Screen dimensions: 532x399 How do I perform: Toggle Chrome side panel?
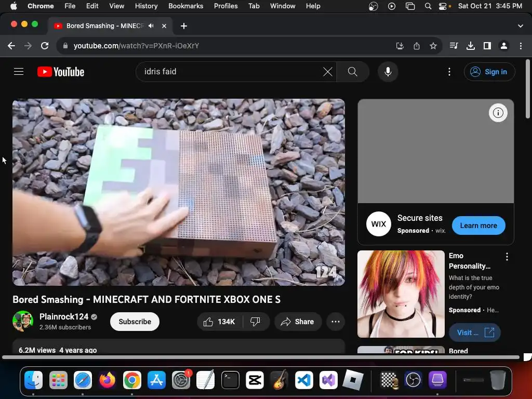coord(487,46)
